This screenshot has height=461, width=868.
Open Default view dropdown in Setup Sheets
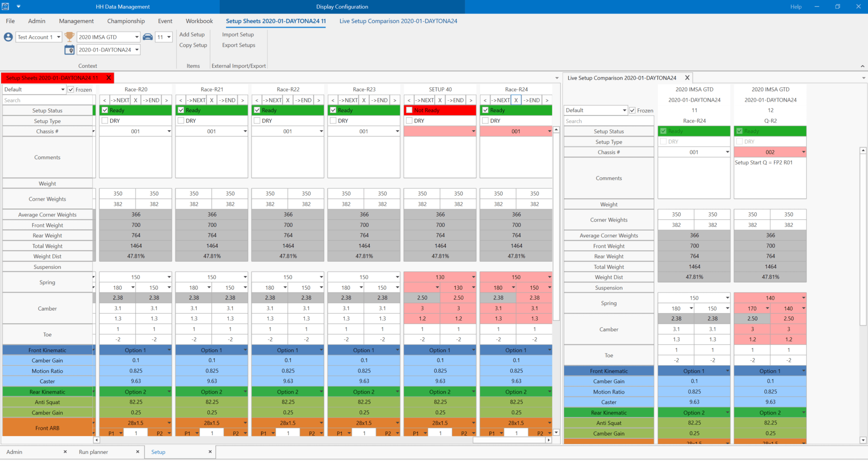[x=63, y=89]
